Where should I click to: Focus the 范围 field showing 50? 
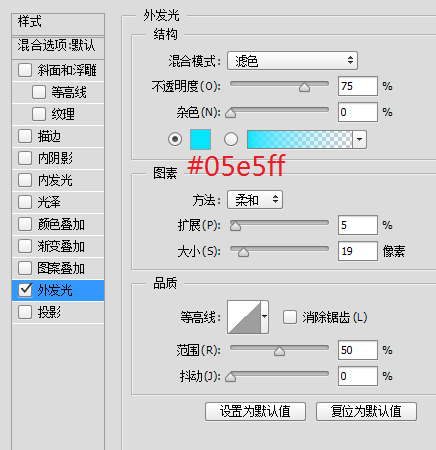pos(358,350)
